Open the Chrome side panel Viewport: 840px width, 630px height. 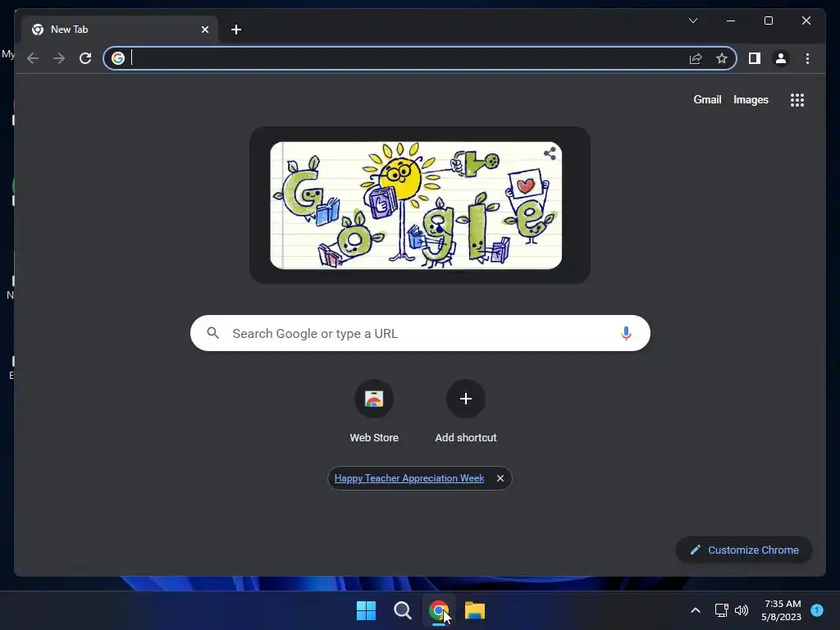click(x=755, y=58)
